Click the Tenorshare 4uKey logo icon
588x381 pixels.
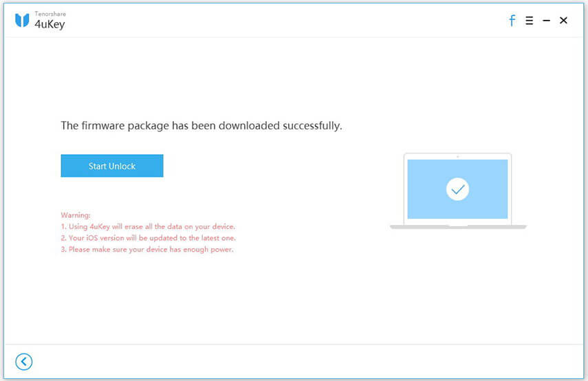(x=22, y=20)
